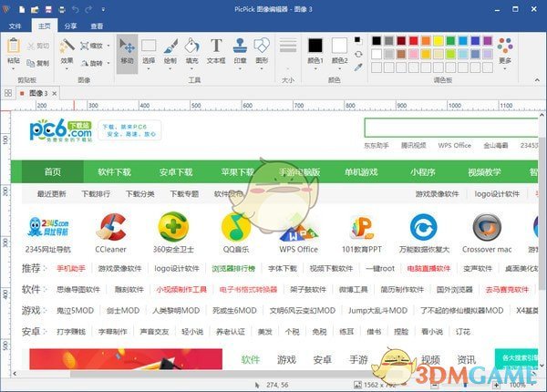Click the vertical scrollbar down arrow

542,366
